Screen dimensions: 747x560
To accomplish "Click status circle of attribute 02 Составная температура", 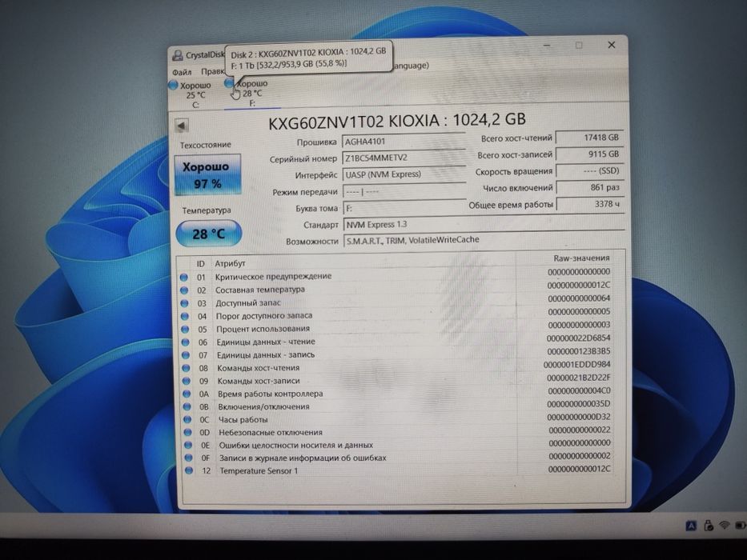I will pyautogui.click(x=184, y=290).
